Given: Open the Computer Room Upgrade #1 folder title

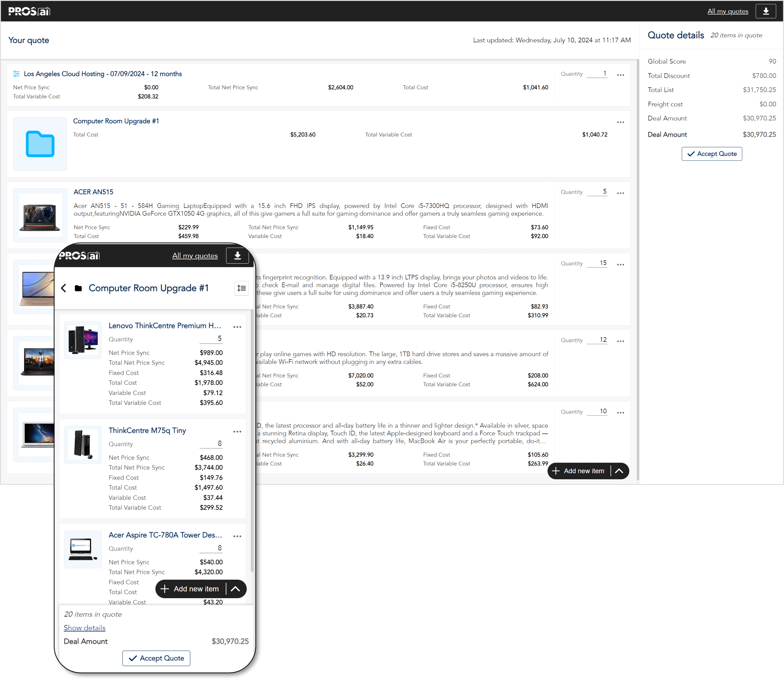Looking at the screenshot, I should tap(116, 121).
